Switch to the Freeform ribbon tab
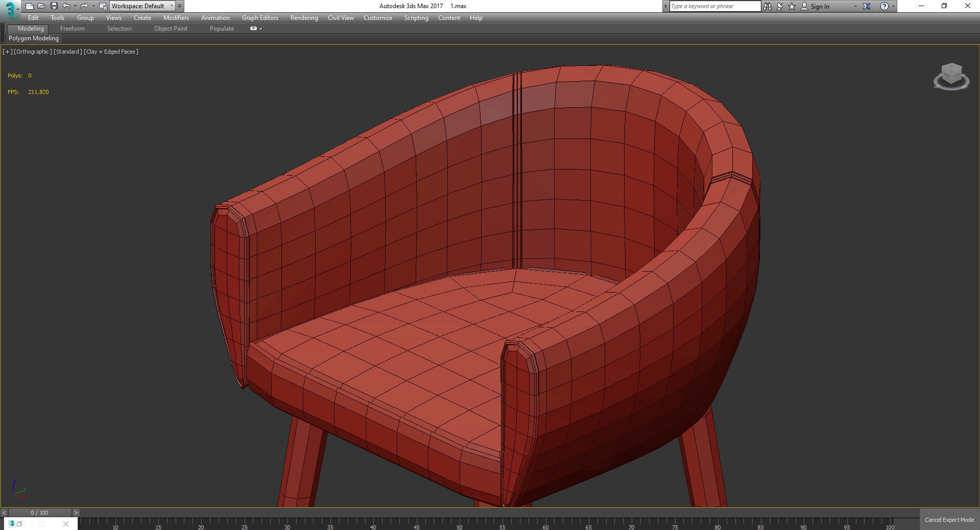This screenshot has height=530, width=980. [73, 29]
